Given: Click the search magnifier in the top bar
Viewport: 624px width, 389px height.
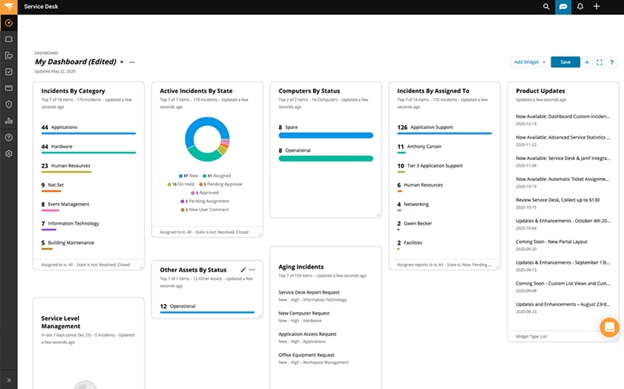Looking at the screenshot, I should (x=546, y=6).
